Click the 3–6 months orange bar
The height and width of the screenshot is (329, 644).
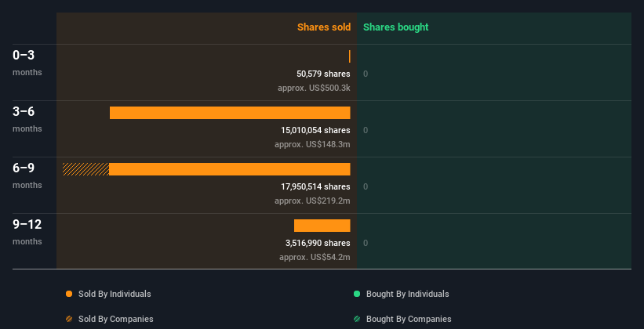(x=230, y=113)
